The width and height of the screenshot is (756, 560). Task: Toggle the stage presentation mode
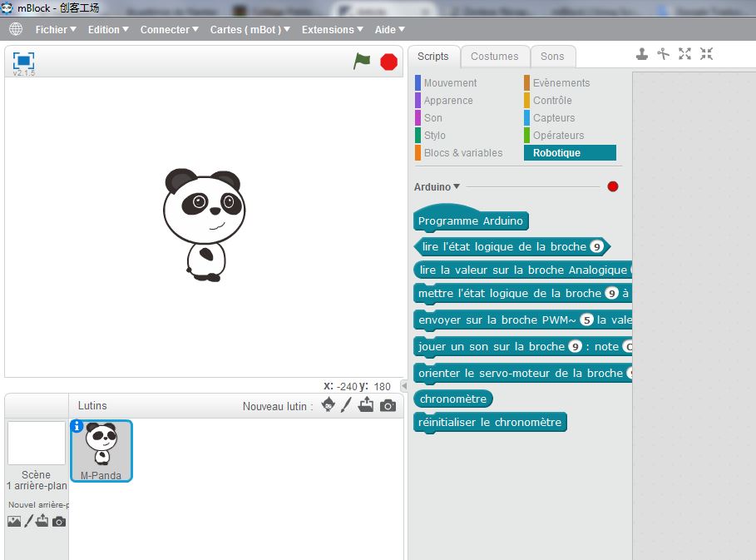[x=23, y=61]
